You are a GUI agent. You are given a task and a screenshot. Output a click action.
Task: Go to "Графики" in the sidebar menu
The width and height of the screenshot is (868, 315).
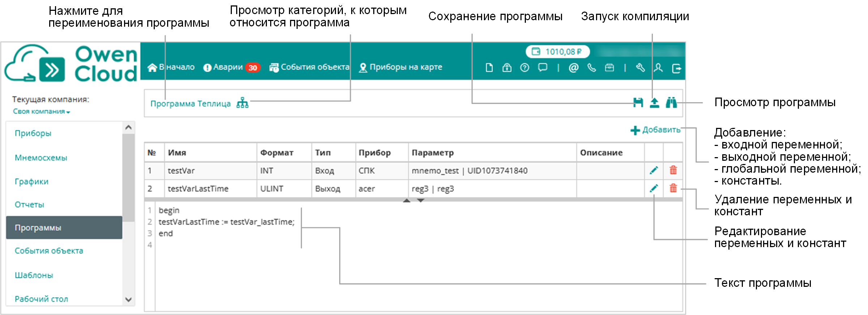pyautogui.click(x=31, y=182)
